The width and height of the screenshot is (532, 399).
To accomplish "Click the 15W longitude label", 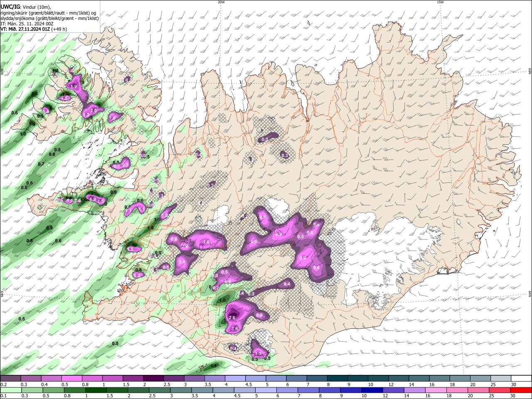I will [440, 2].
